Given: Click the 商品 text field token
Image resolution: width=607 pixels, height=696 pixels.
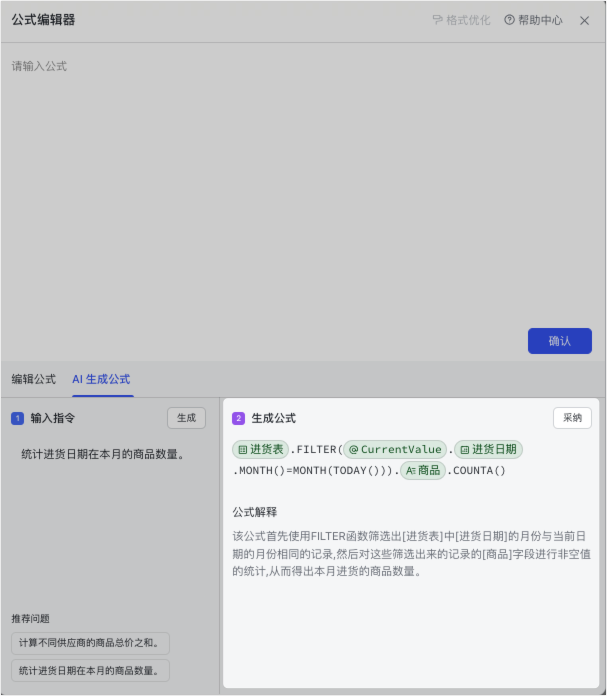Looking at the screenshot, I should tap(422, 470).
